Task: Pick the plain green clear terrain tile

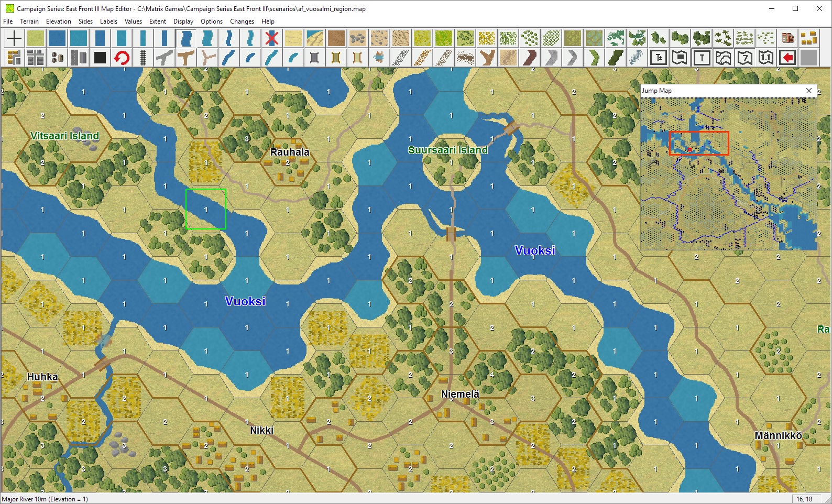Action: pos(36,38)
